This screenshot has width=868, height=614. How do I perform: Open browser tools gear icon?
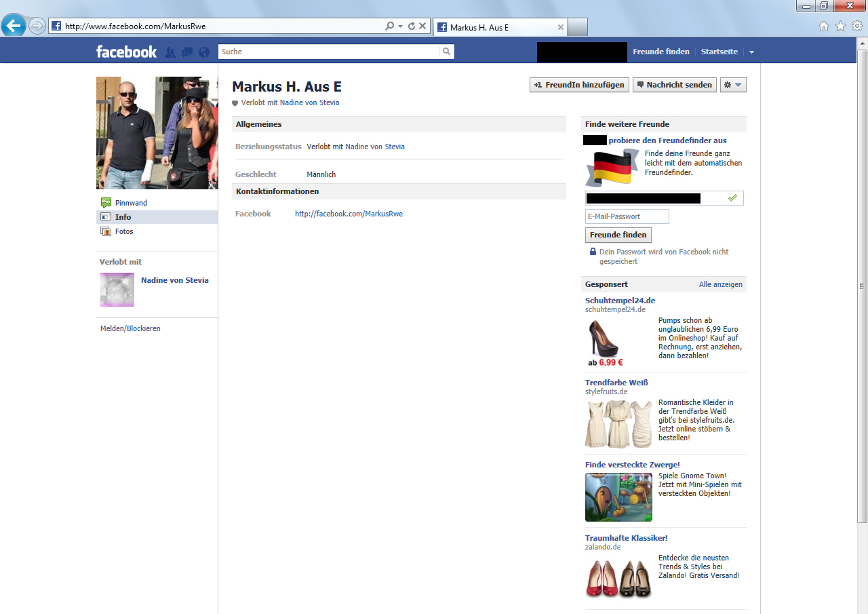point(857,26)
